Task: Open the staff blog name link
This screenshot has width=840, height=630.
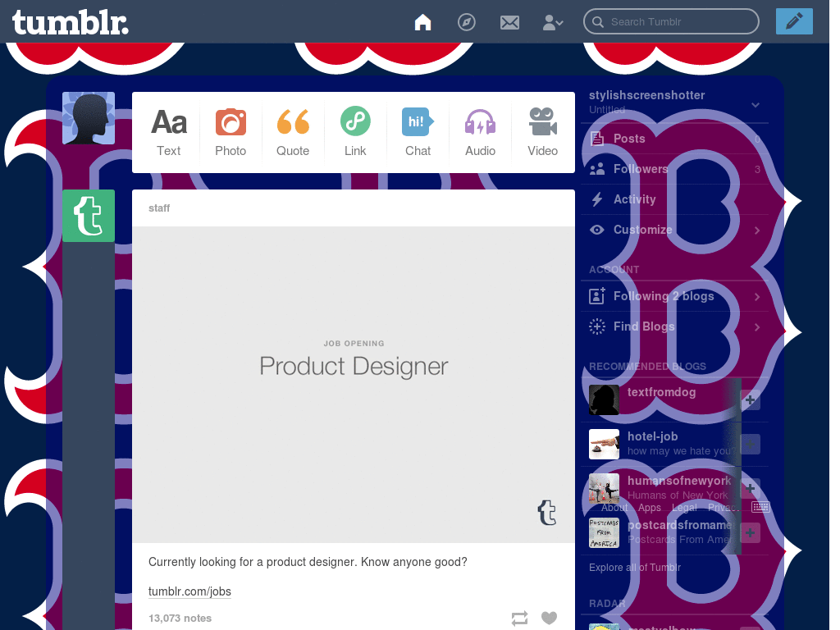Action: click(159, 208)
